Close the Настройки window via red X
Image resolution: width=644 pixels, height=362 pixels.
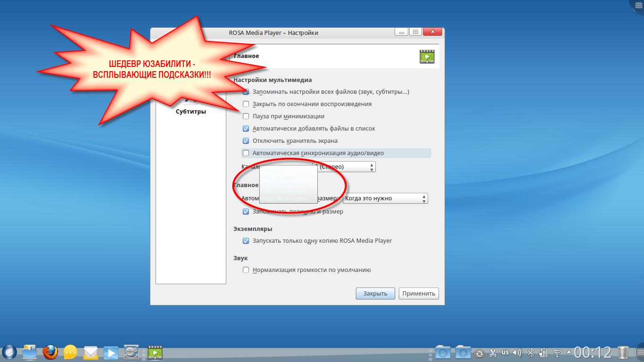click(432, 32)
